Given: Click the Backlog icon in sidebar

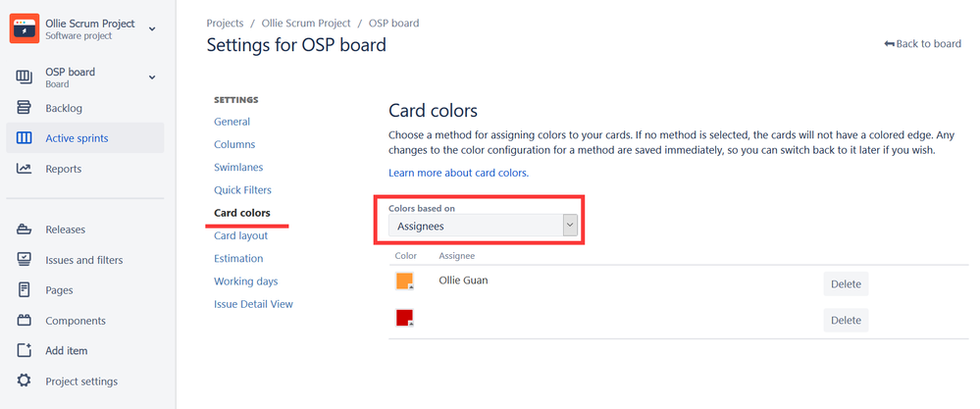Looking at the screenshot, I should coord(25,108).
